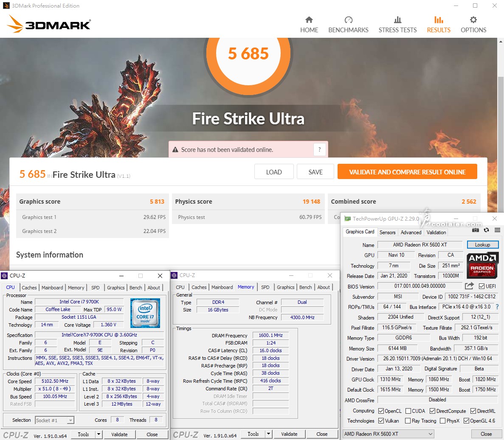Toggle the Ray Tracing checkbox

[x=408, y=421]
